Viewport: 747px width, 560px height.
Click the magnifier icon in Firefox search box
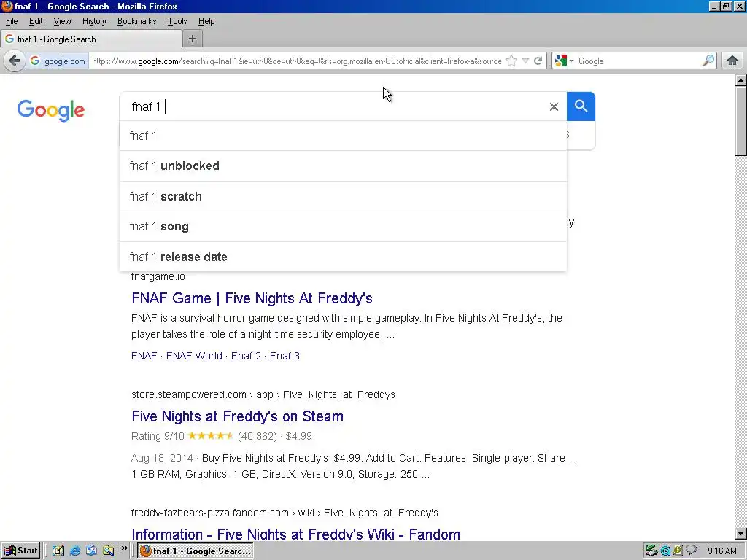pyautogui.click(x=708, y=61)
